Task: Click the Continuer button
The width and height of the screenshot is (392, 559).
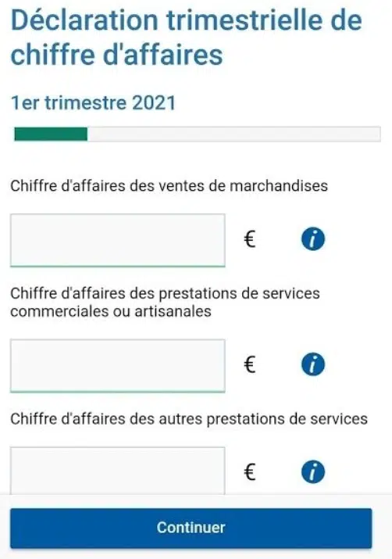Action: pyautogui.click(x=191, y=528)
